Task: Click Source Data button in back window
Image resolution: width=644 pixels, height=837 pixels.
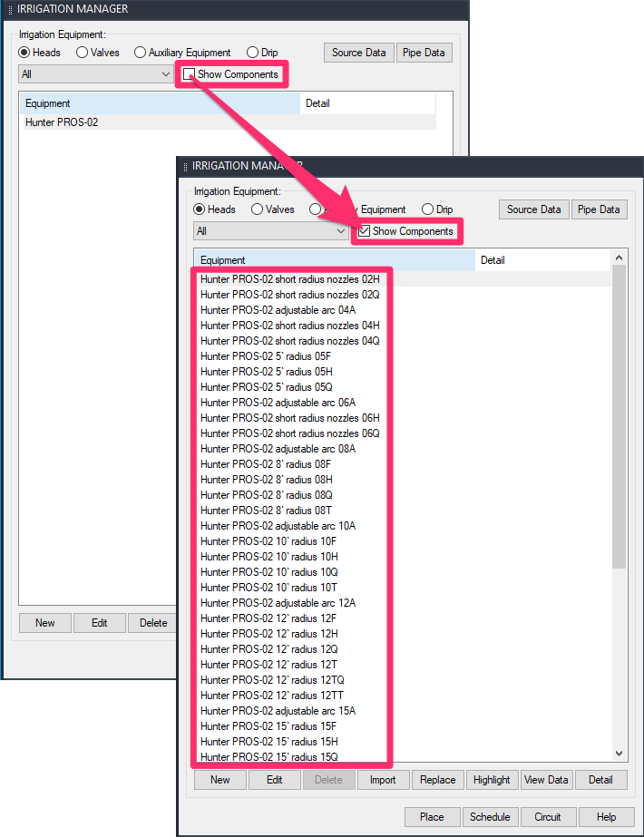Action: pos(359,53)
